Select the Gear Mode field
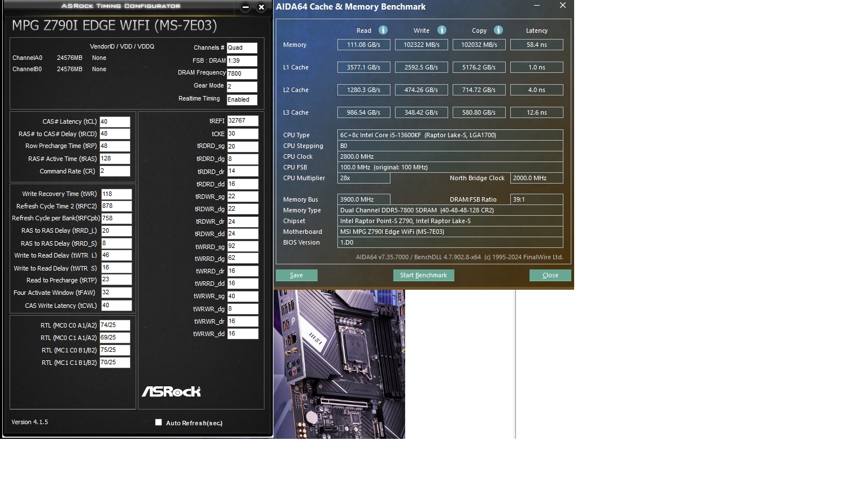The image size is (868, 488). coord(242,87)
